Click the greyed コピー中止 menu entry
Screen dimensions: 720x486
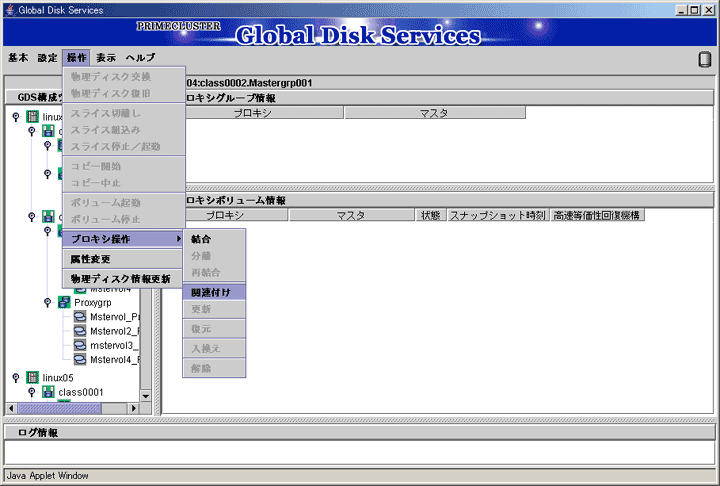(x=124, y=183)
